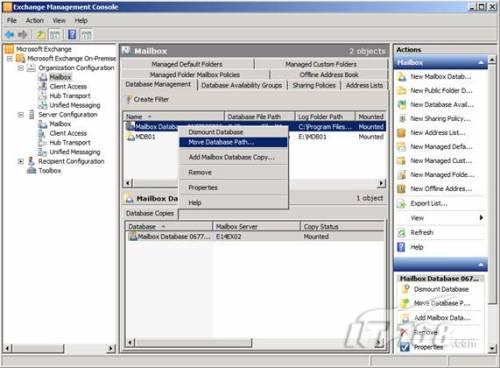Click the New Managed Folder Mailbox Policy icon
Image resolution: width=500 pixels, height=368 pixels.
pyautogui.click(x=402, y=175)
